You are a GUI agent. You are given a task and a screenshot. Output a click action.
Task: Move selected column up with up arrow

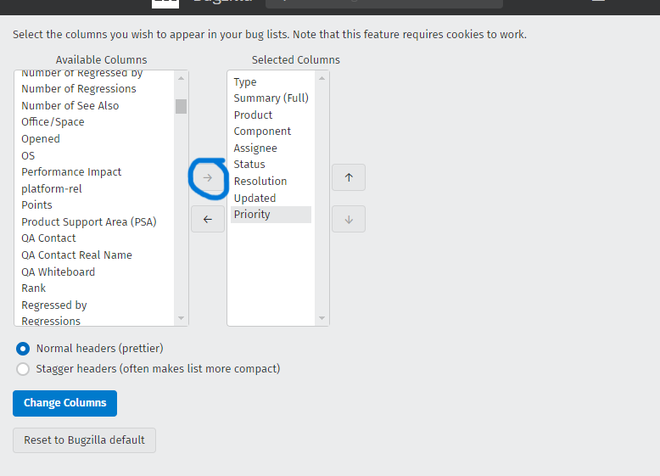(x=348, y=178)
